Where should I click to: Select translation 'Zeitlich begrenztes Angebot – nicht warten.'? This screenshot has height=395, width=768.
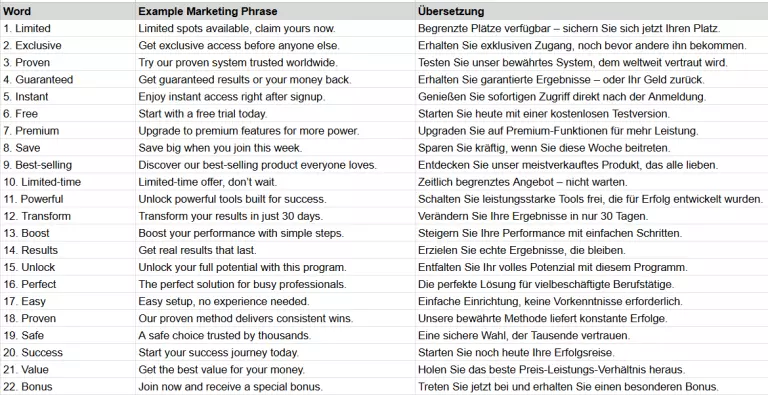[592, 182]
